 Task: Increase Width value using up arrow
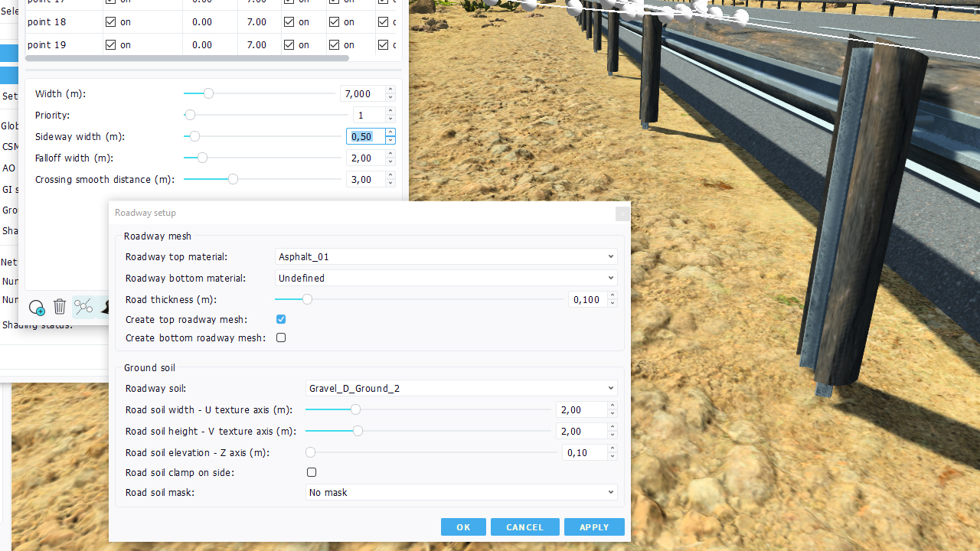pos(390,90)
